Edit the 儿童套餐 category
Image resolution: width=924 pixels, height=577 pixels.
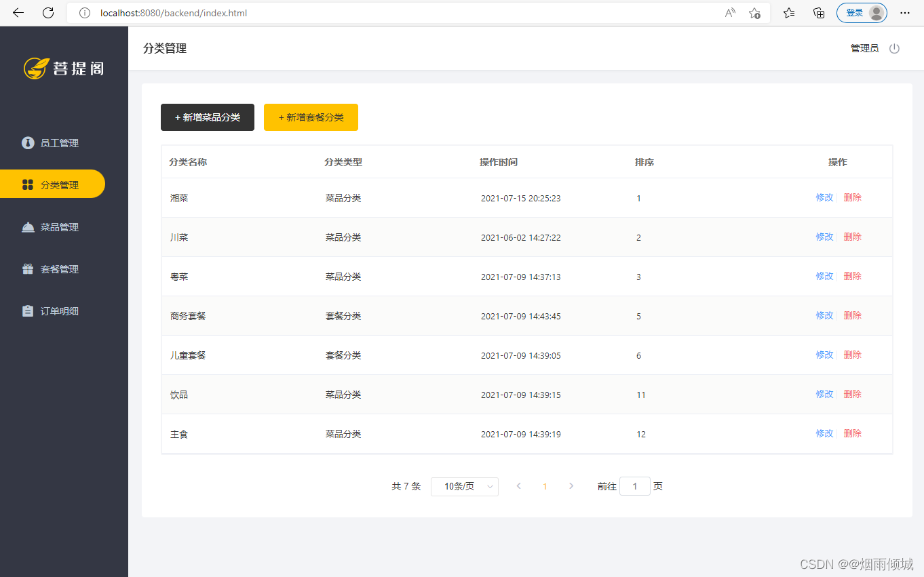click(x=824, y=355)
